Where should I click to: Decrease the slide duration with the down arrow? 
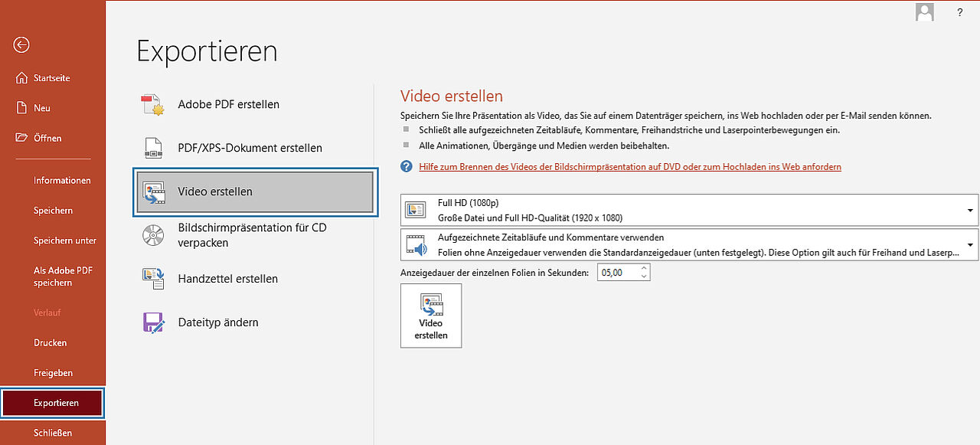click(644, 276)
